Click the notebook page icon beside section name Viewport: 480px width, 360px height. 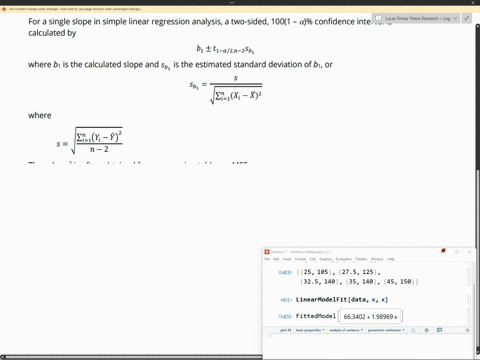click(378, 18)
